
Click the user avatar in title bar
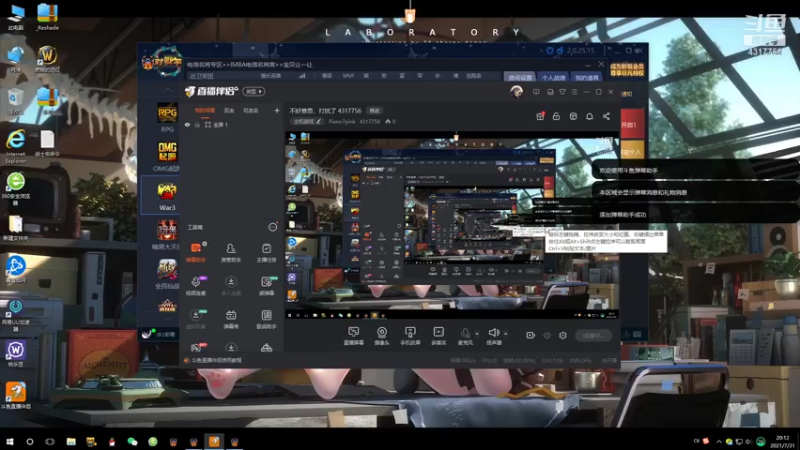[516, 92]
